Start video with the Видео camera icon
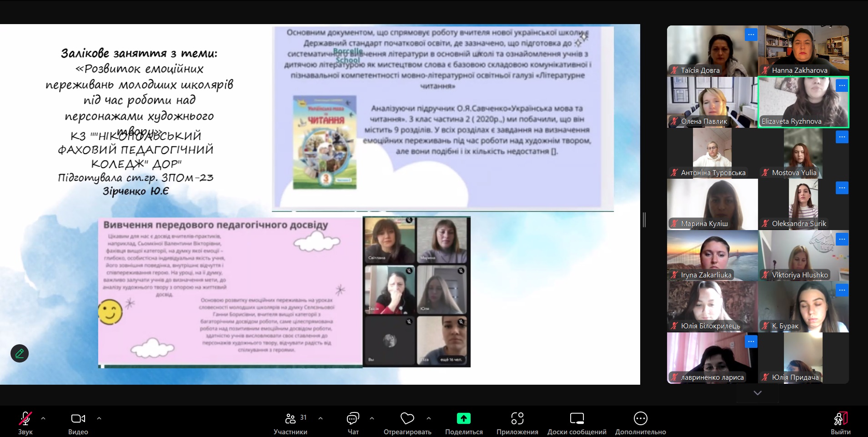This screenshot has width=868, height=437. 78,418
